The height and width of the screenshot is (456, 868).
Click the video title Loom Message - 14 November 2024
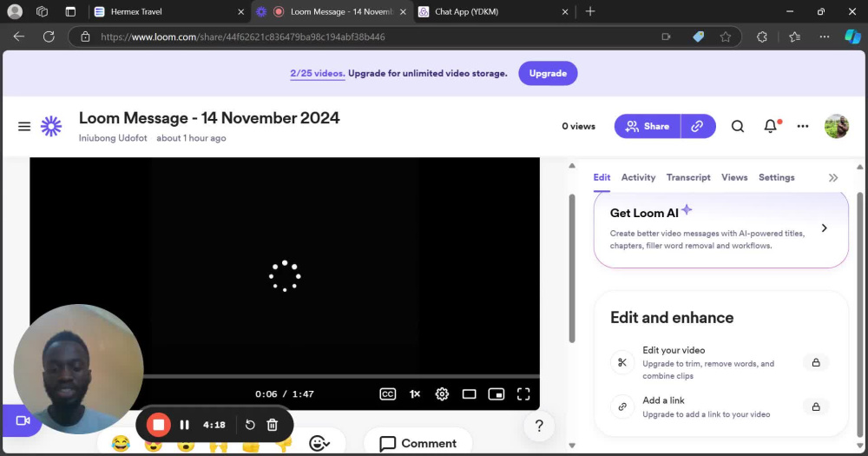pos(209,118)
